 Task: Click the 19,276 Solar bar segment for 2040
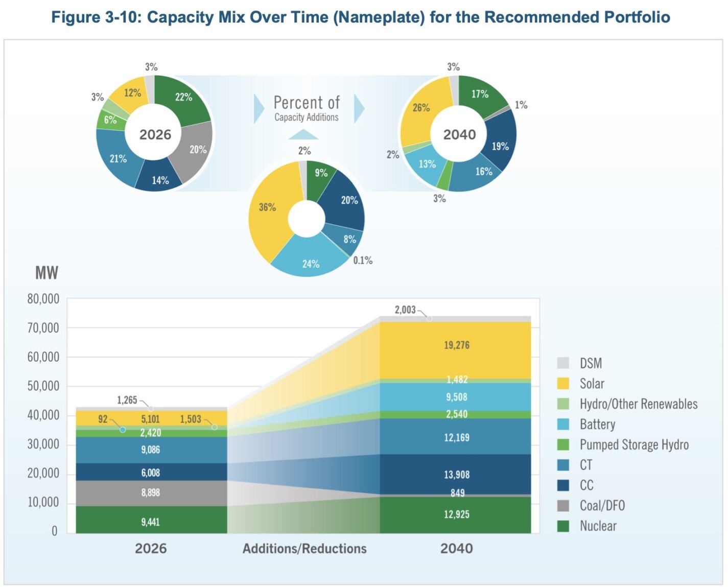tap(456, 345)
